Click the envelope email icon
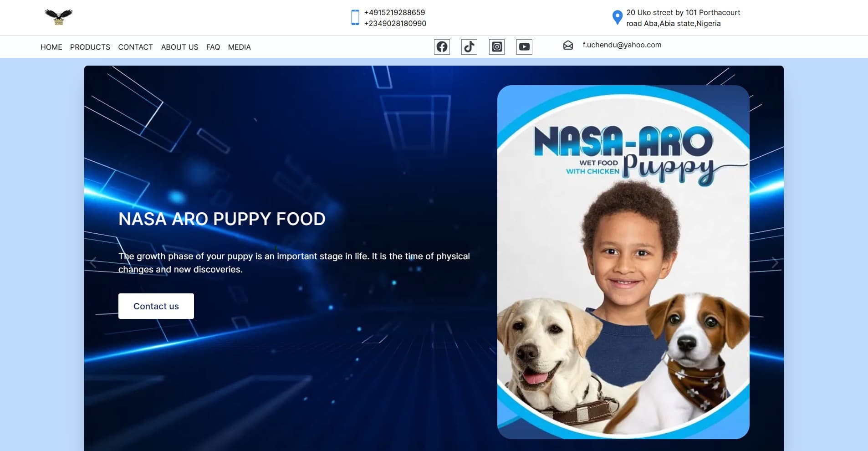Screen dimensions: 868x451 (x=568, y=45)
